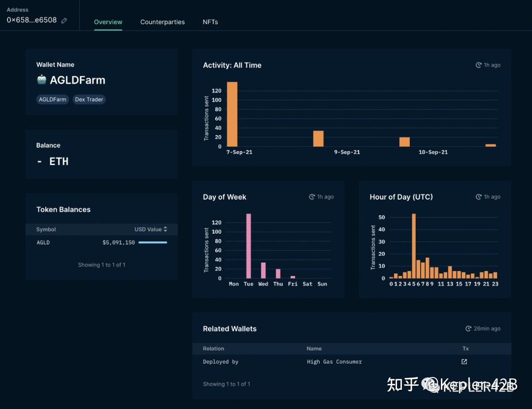Click the Wednesday bar in Day of Week chart

[263, 270]
